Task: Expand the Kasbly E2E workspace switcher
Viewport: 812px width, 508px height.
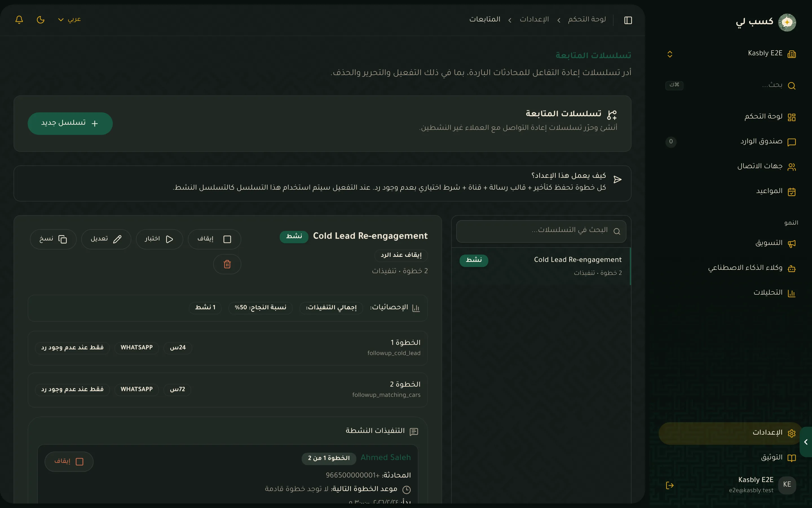Action: pyautogui.click(x=731, y=54)
